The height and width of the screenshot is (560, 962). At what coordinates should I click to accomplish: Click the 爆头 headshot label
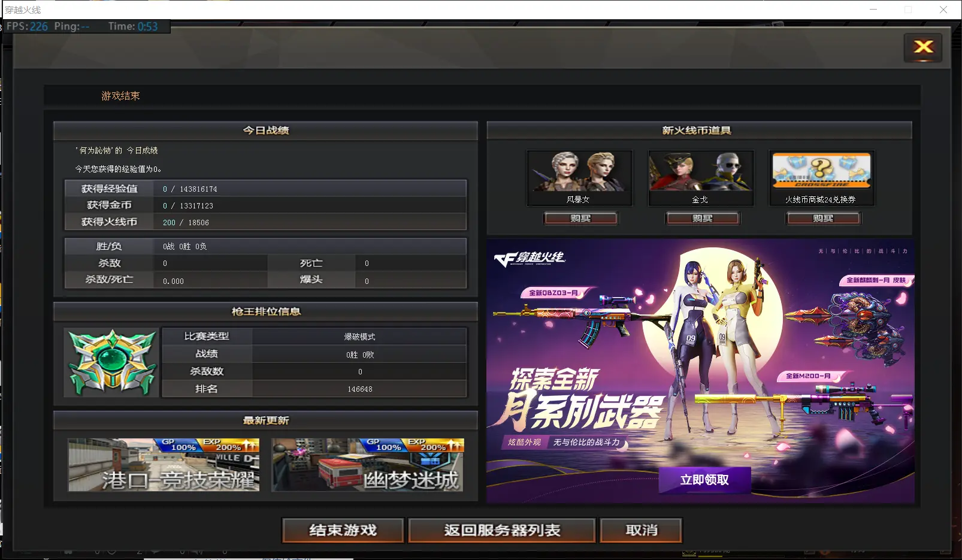coord(311,279)
